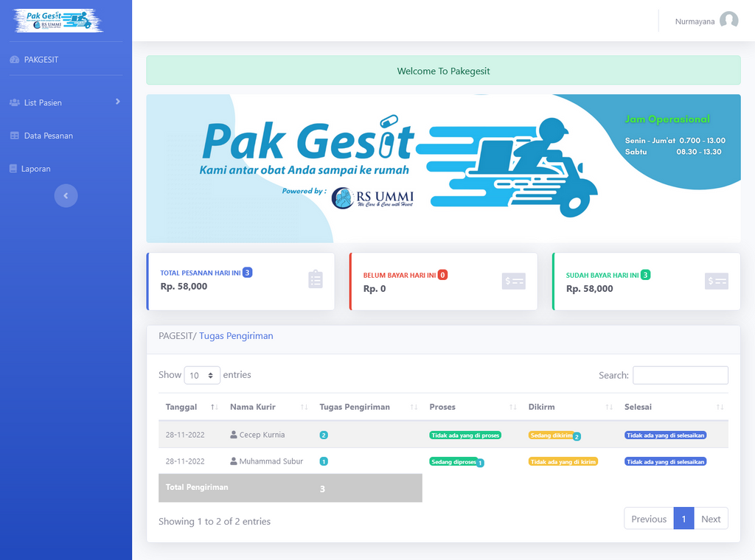Sort the table by Selesai column
The height and width of the screenshot is (560, 755).
pyautogui.click(x=673, y=407)
